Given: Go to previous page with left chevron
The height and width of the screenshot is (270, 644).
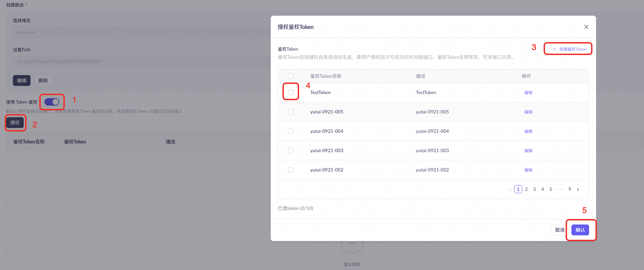Looking at the screenshot, I should click(510, 190).
